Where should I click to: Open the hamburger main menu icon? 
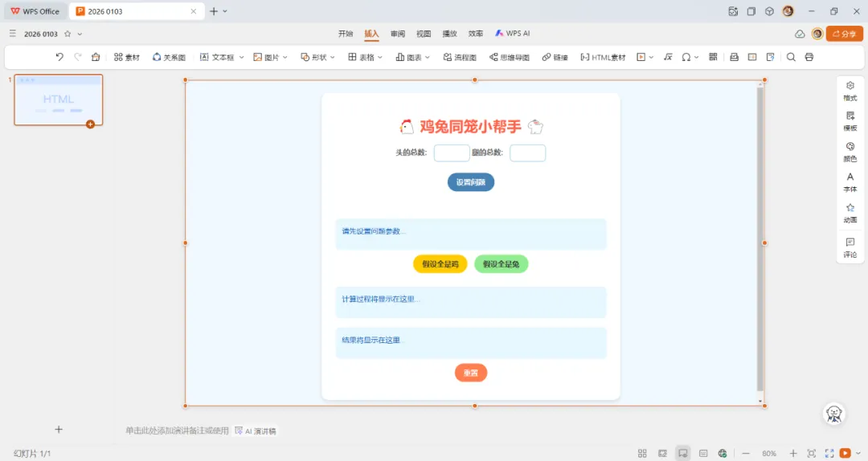pos(13,34)
